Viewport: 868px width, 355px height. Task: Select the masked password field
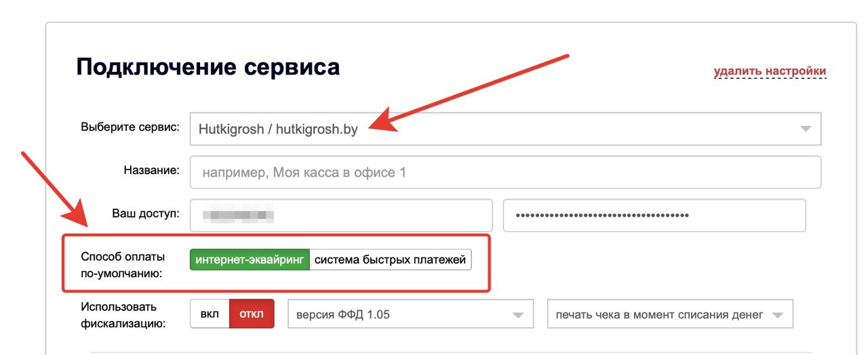coord(654,215)
